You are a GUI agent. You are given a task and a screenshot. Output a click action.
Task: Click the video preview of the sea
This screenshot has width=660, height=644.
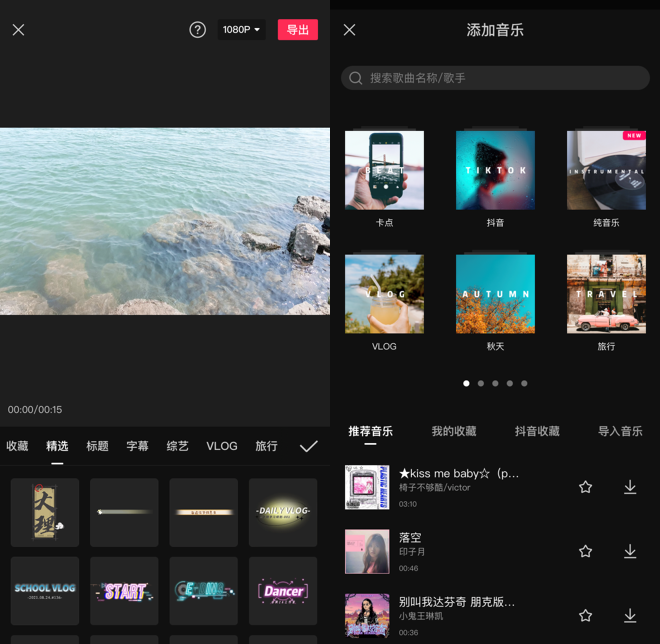(x=165, y=221)
